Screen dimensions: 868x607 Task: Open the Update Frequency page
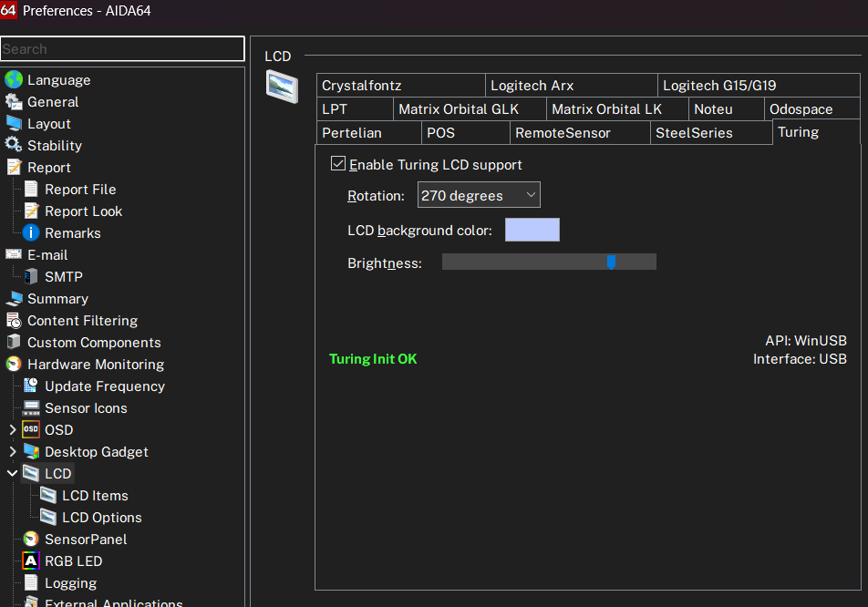(105, 386)
